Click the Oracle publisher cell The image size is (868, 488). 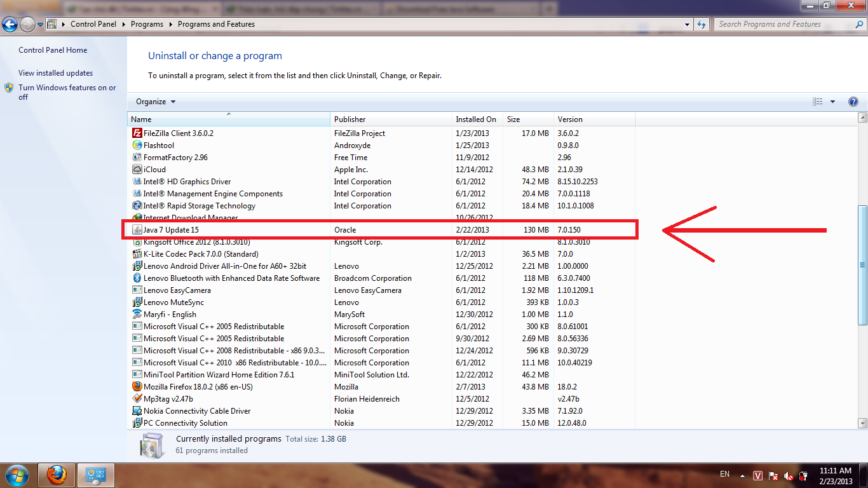point(345,230)
